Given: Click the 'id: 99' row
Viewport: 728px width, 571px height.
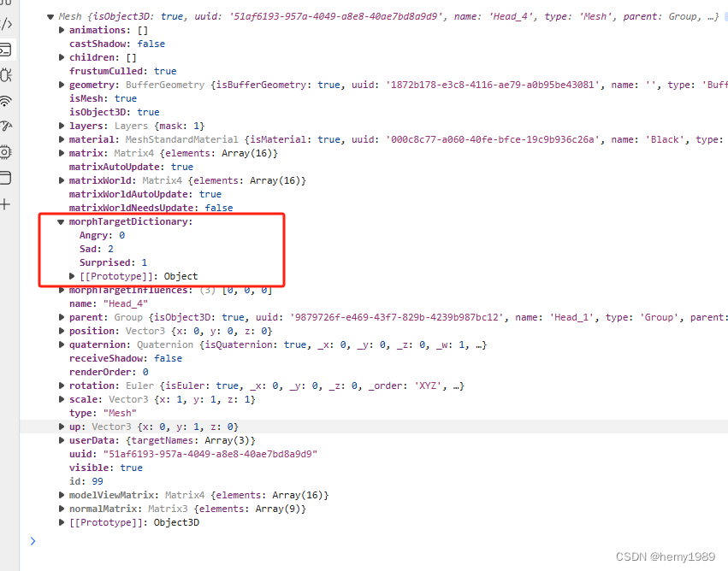Looking at the screenshot, I should coord(86,481).
